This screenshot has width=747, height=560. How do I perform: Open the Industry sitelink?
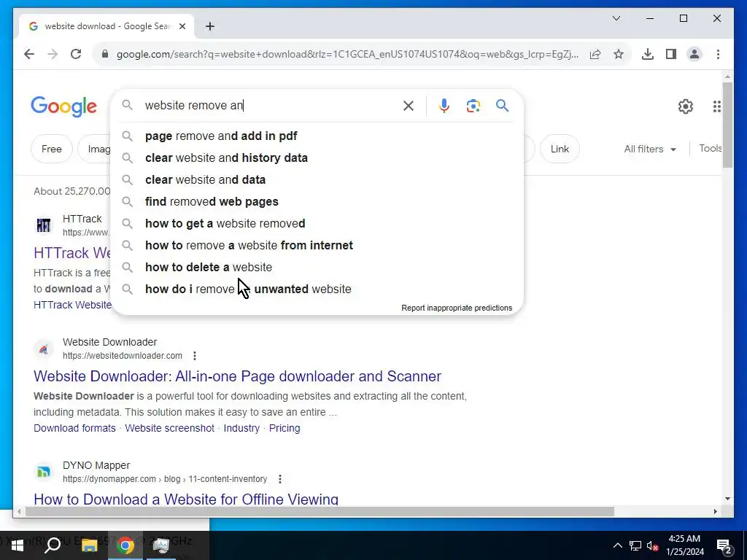[x=241, y=428]
